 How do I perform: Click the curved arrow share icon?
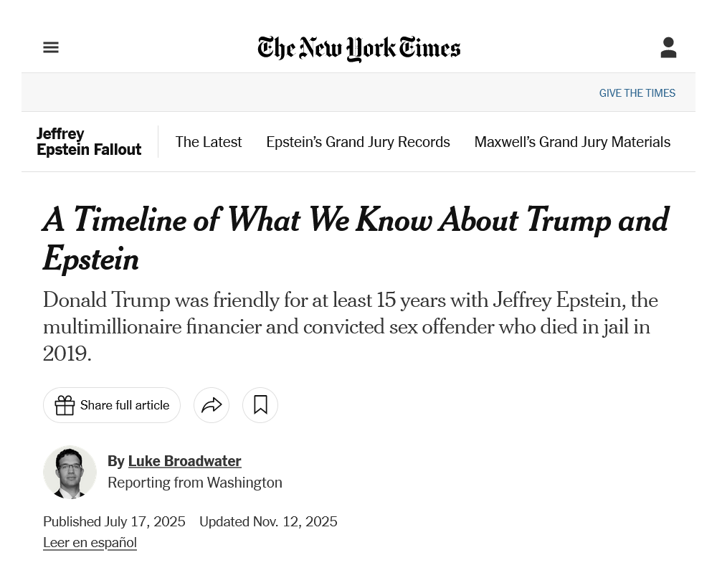point(212,405)
